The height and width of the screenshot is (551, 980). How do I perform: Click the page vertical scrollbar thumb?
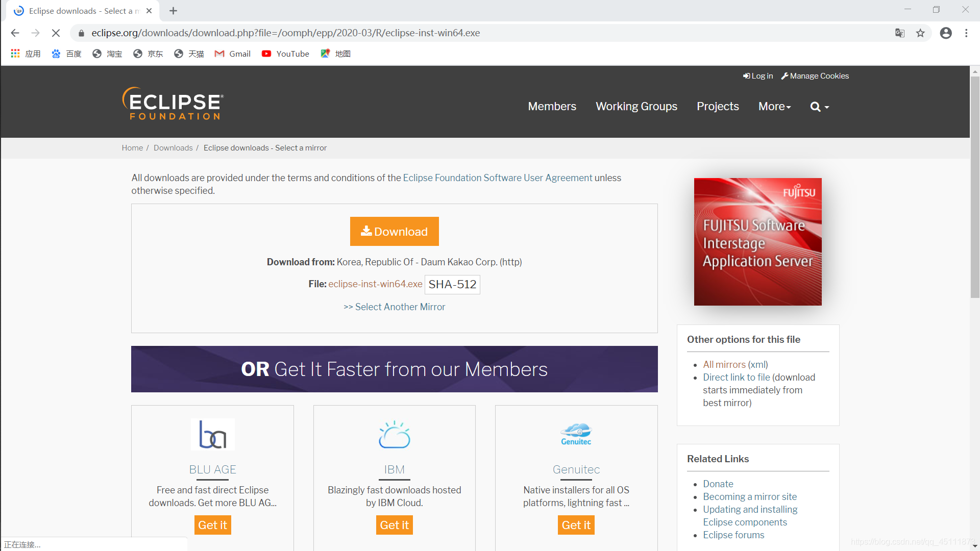click(x=975, y=186)
